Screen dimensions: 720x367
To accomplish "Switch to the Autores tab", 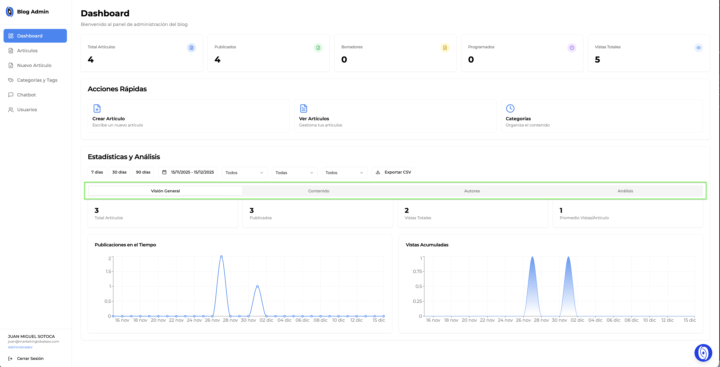I will (x=472, y=191).
